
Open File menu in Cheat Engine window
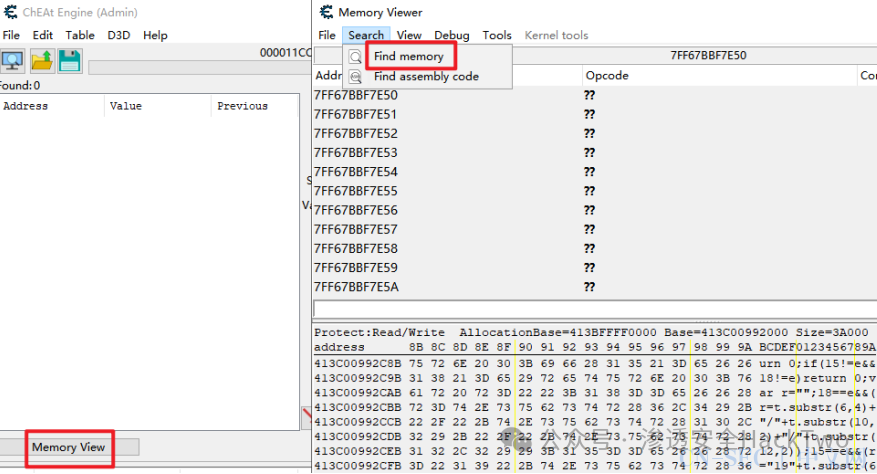tap(11, 35)
